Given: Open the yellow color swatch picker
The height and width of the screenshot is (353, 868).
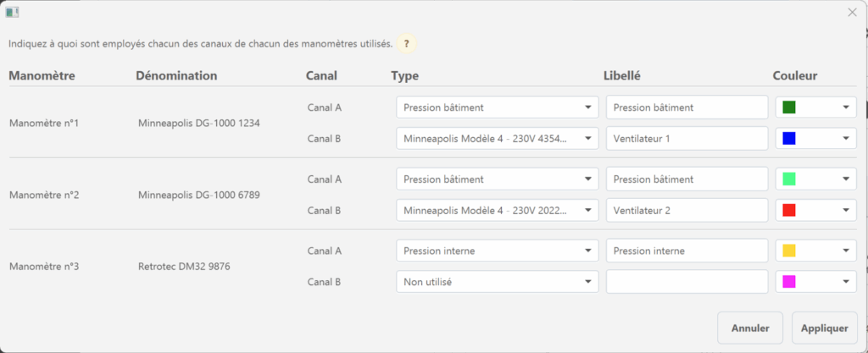Looking at the screenshot, I should (x=815, y=251).
